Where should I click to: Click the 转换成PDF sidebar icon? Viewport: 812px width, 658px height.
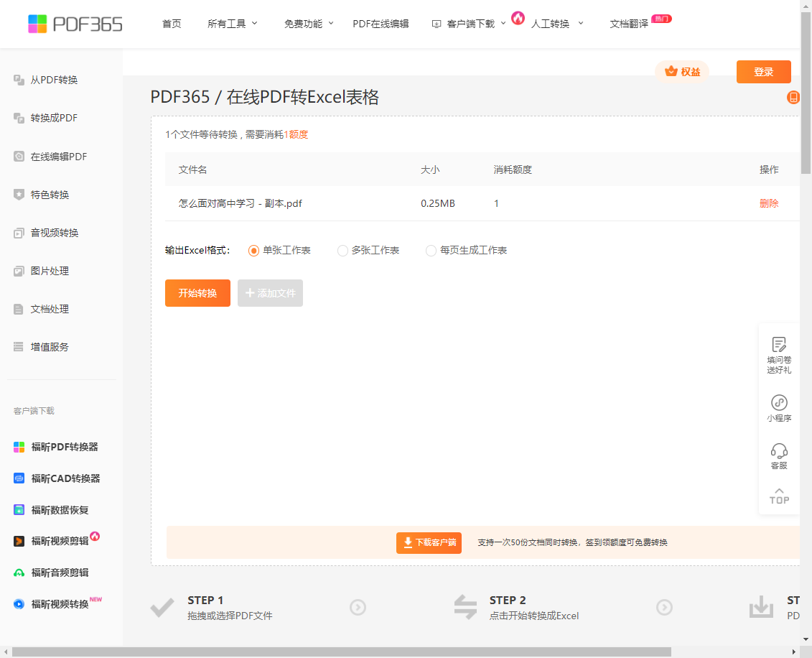19,118
